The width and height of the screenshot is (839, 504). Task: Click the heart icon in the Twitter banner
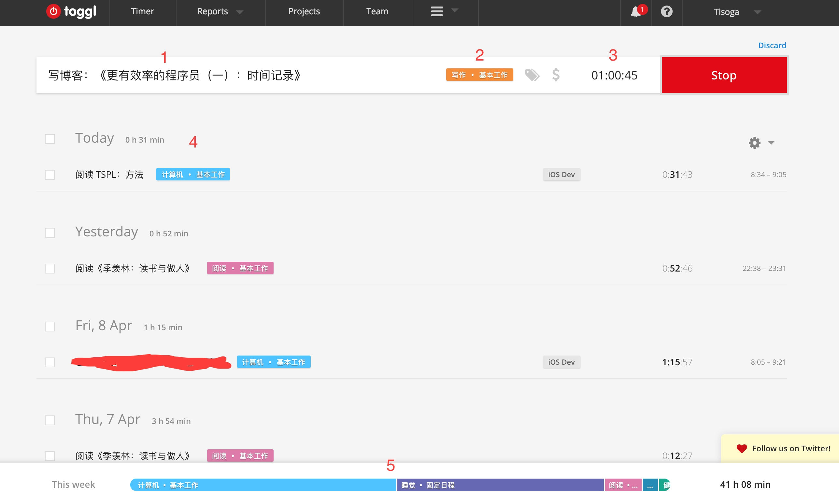click(x=742, y=449)
